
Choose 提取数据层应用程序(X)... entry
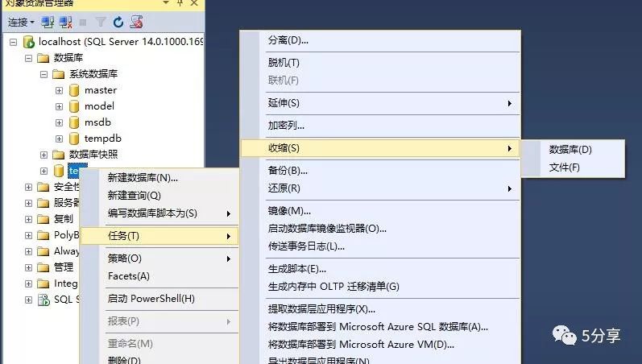[380, 309]
